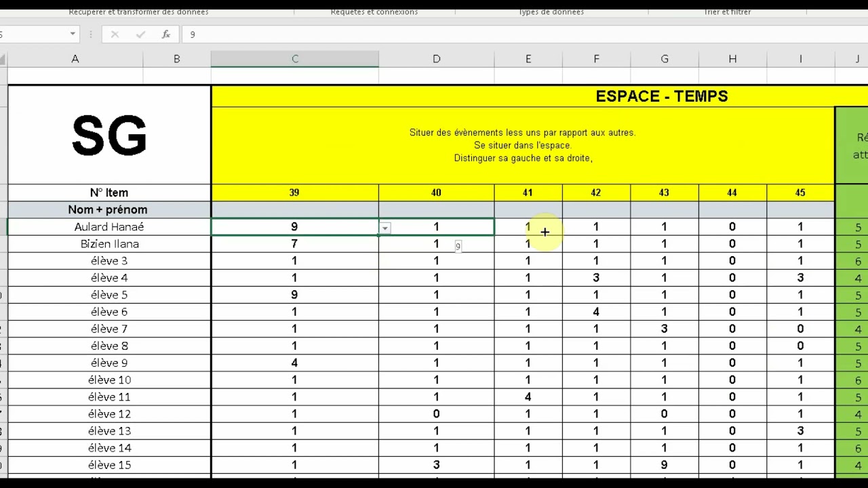This screenshot has height=488, width=868.
Task: Select the 'élève 12' name cell
Action: coord(109,413)
